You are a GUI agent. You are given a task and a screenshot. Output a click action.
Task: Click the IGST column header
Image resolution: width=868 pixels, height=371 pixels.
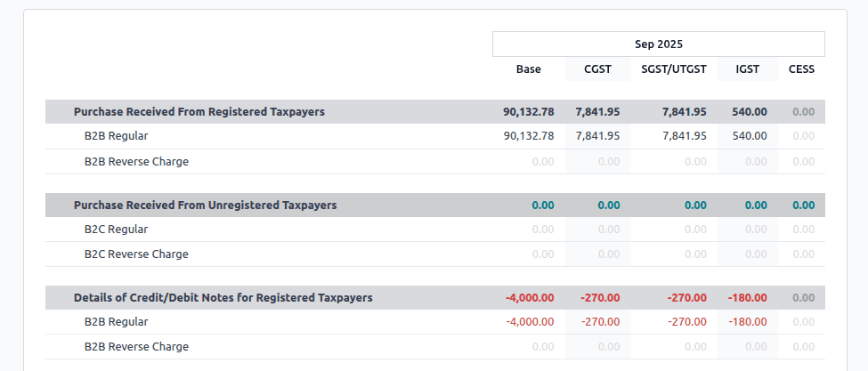pyautogui.click(x=748, y=69)
